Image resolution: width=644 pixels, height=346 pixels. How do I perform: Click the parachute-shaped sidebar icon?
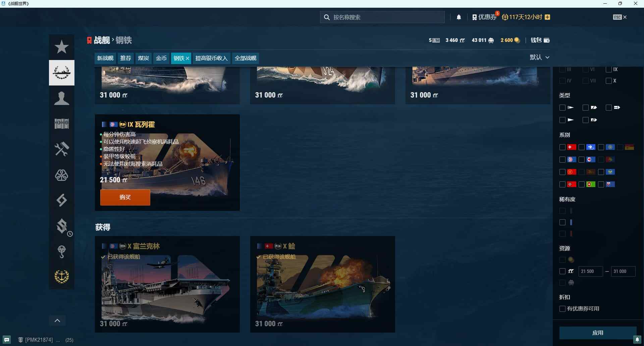[62, 251]
